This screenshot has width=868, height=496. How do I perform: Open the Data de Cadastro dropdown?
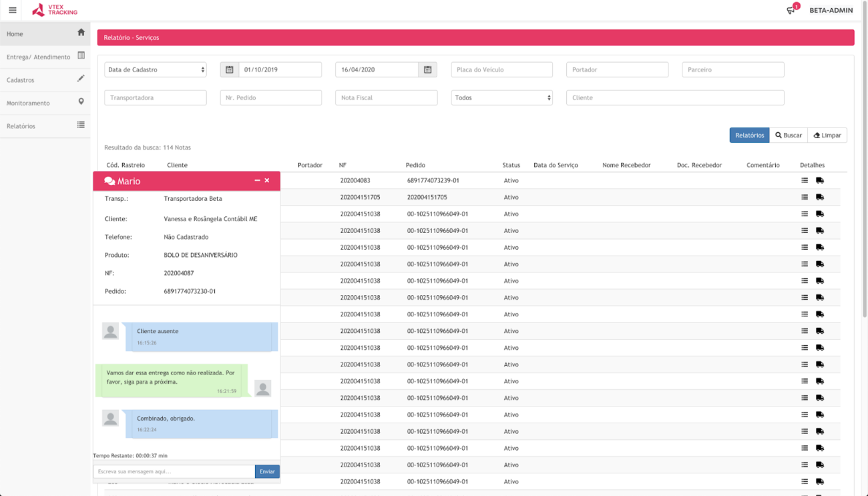pyautogui.click(x=156, y=69)
